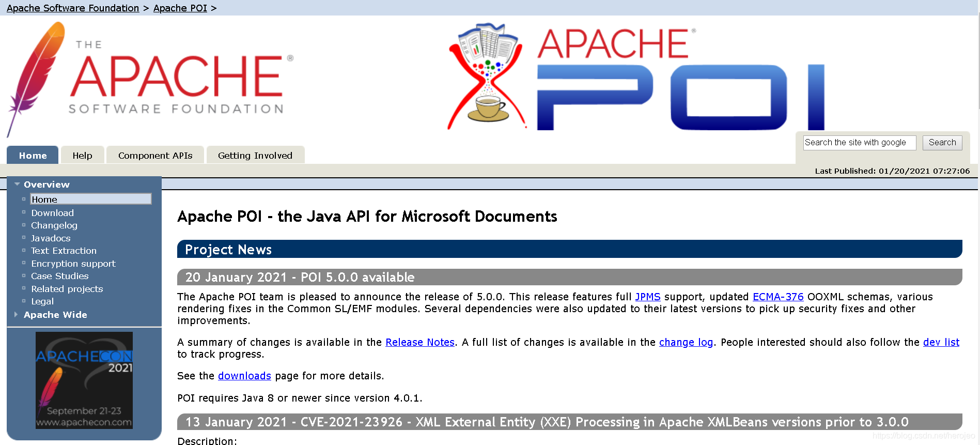980x445 pixels.
Task: Follow the JPMS link
Action: pyautogui.click(x=648, y=297)
